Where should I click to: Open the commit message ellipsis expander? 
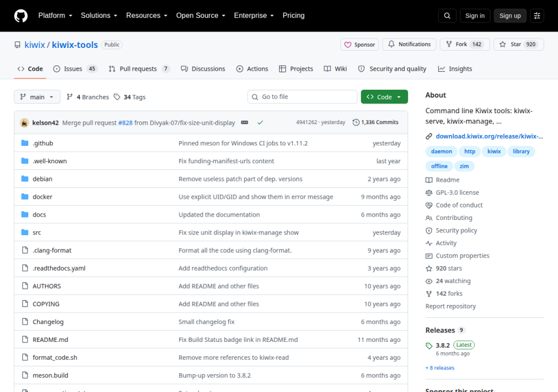245,122
